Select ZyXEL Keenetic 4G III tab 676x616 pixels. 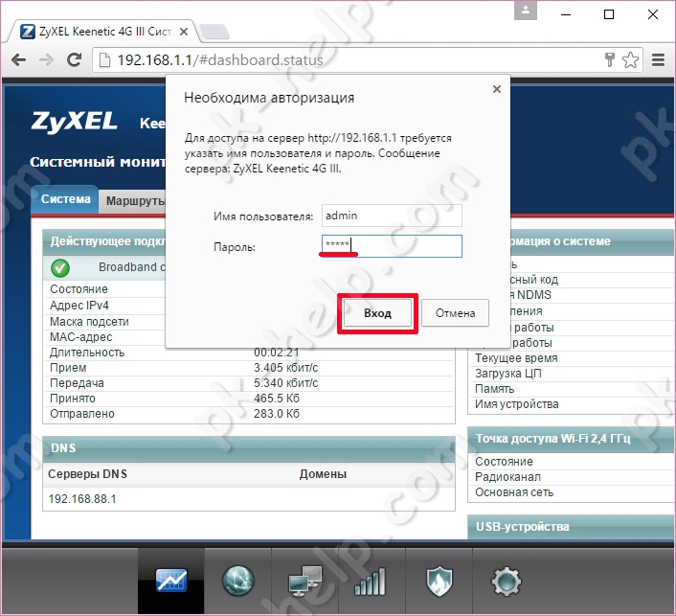[104, 32]
